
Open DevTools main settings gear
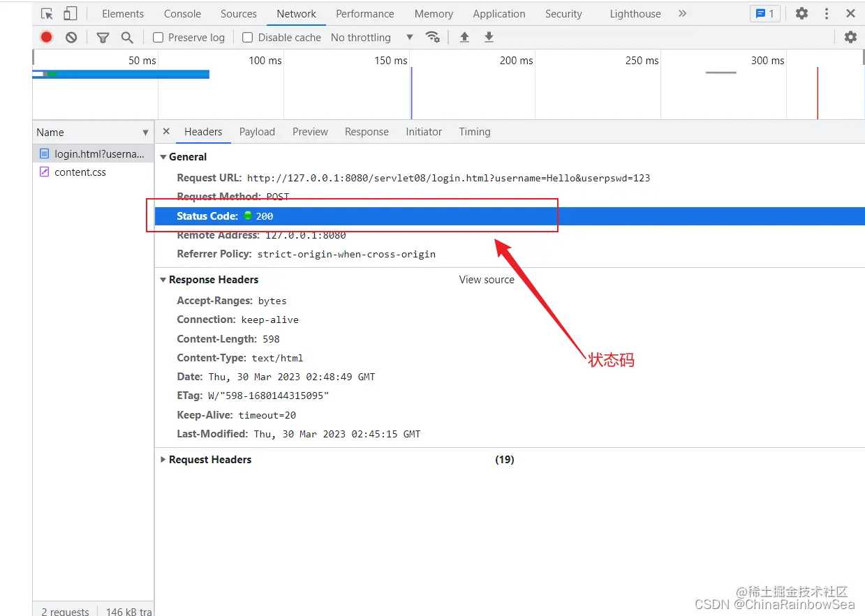click(x=801, y=14)
